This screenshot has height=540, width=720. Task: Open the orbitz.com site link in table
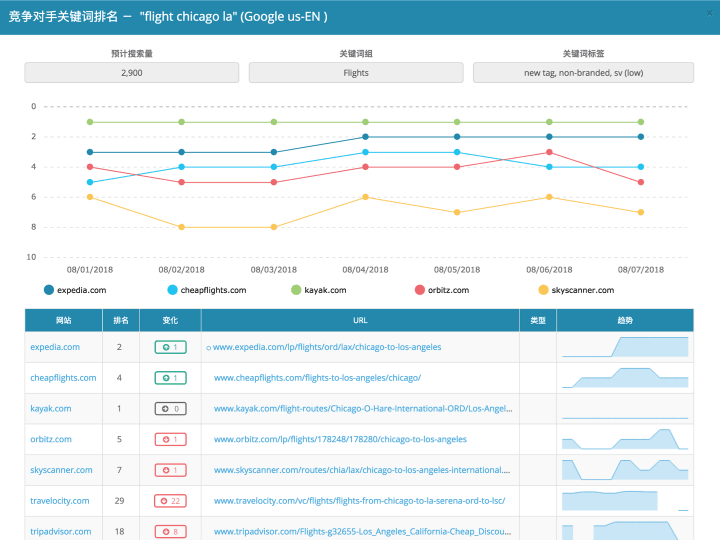coord(51,439)
